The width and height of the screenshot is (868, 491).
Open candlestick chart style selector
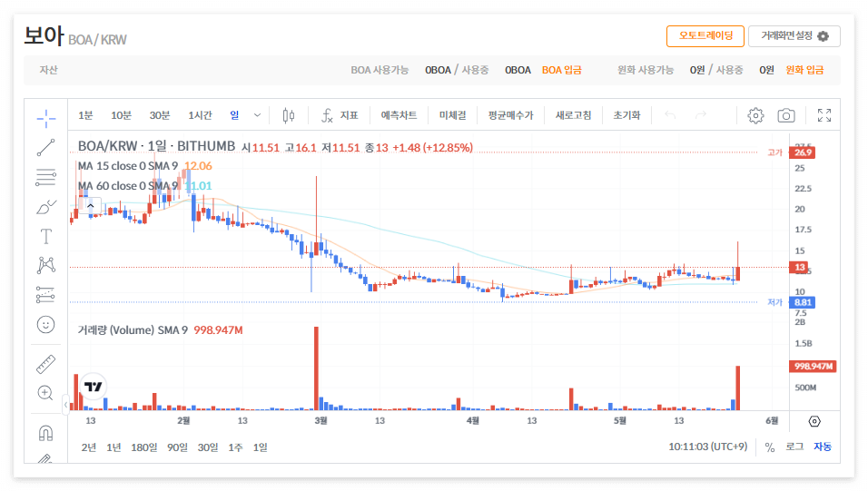[289, 115]
